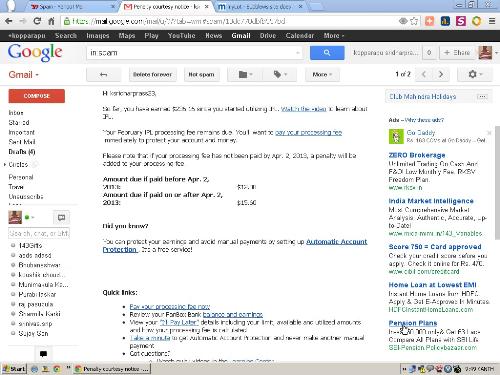Click the chat search people field
Image resolution: width=500 pixels, height=375 pixels.
[39, 233]
